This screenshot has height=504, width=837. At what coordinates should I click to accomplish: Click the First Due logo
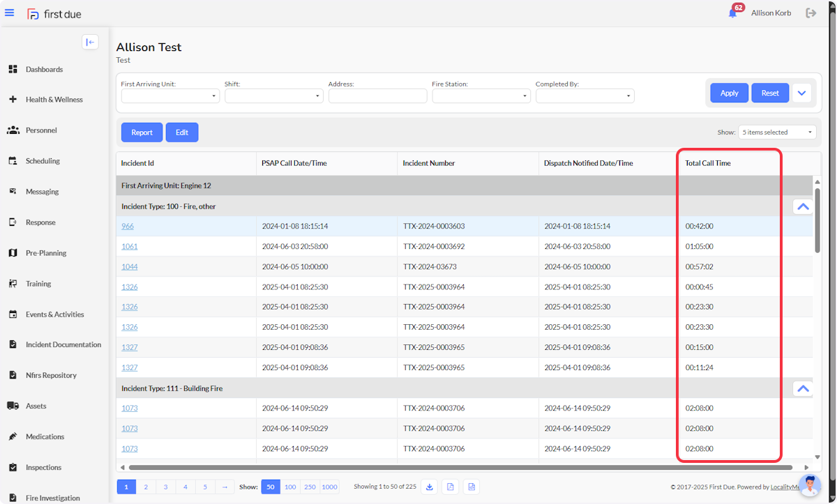[x=54, y=14]
